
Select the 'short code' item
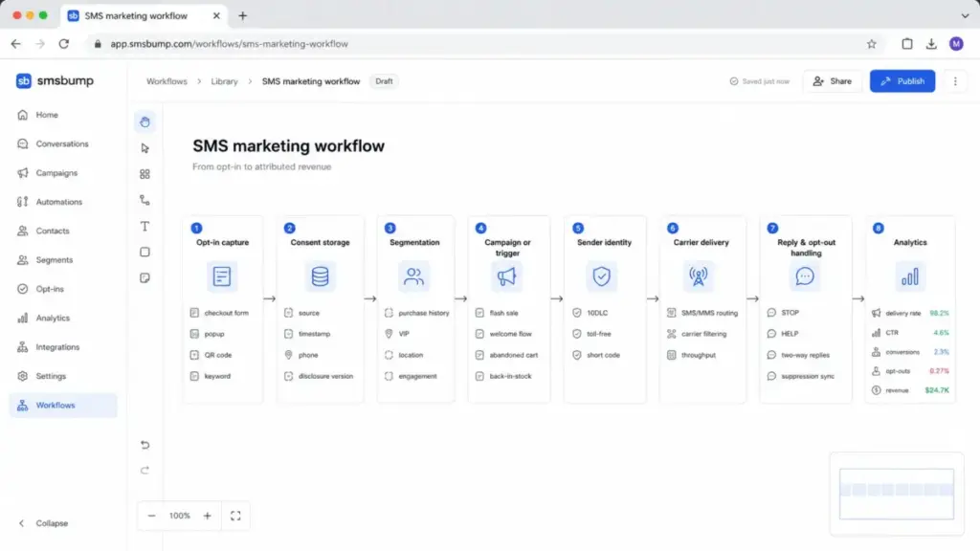tap(597, 355)
